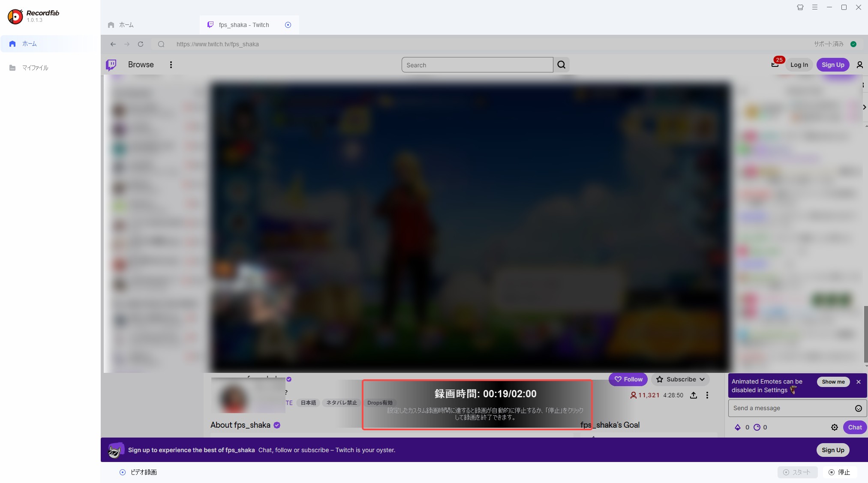The width and height of the screenshot is (868, 483).
Task: Click the ネタバレ禁止 tag
Action: pos(342,403)
